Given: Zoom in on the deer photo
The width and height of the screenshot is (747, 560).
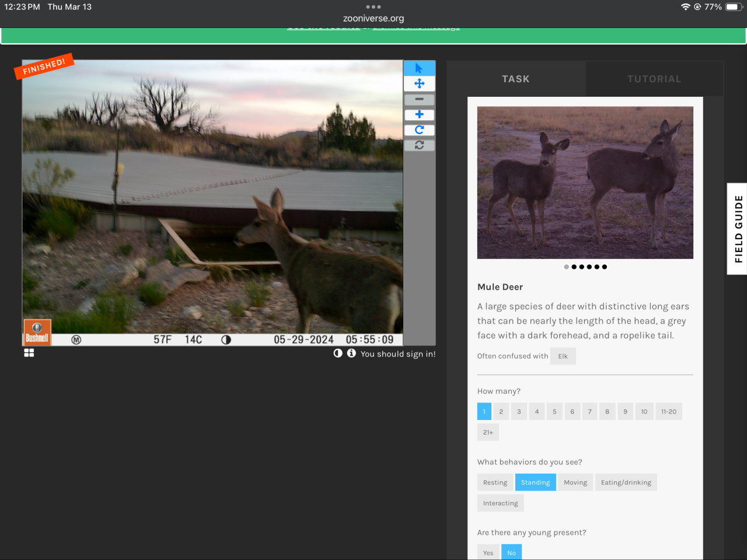Looking at the screenshot, I should pos(419,114).
